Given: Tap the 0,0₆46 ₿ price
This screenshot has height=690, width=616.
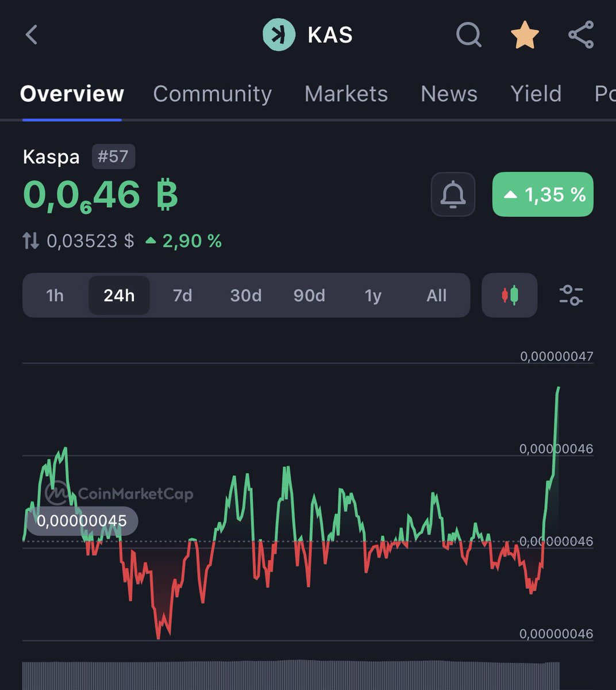Looking at the screenshot, I should pyautogui.click(x=101, y=195).
